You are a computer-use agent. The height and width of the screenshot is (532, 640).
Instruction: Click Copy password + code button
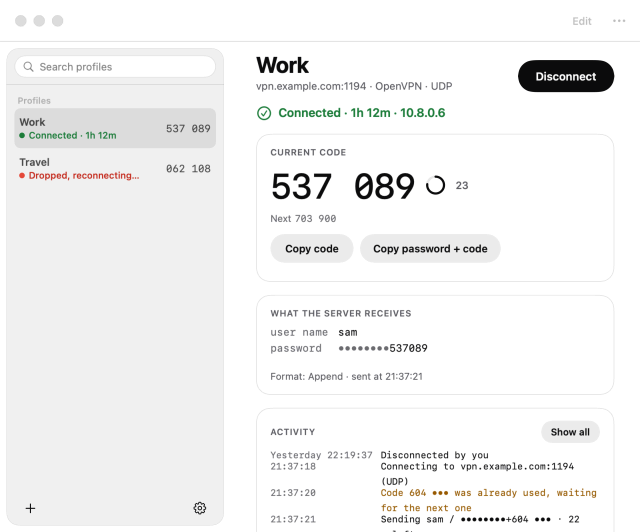[x=430, y=249]
